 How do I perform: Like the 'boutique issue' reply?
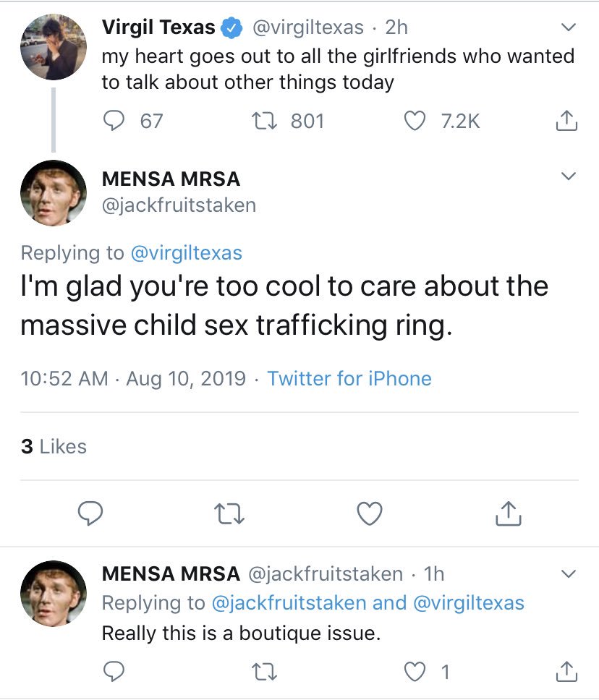click(x=415, y=673)
